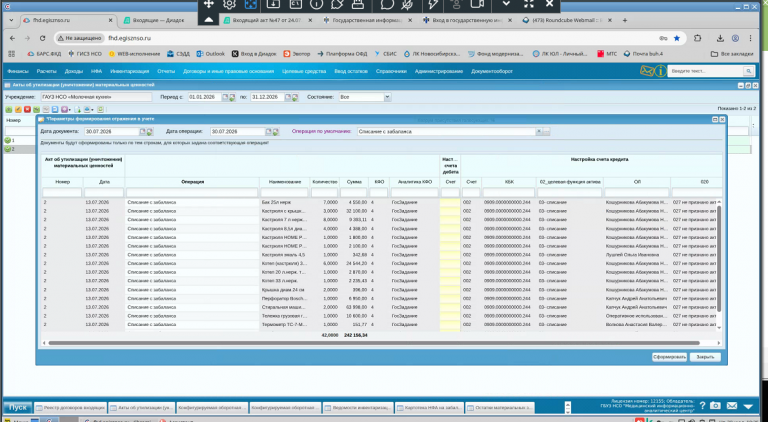Click the orange edit-record toolbar icon
This screenshot has height=422, width=768.
(18, 110)
